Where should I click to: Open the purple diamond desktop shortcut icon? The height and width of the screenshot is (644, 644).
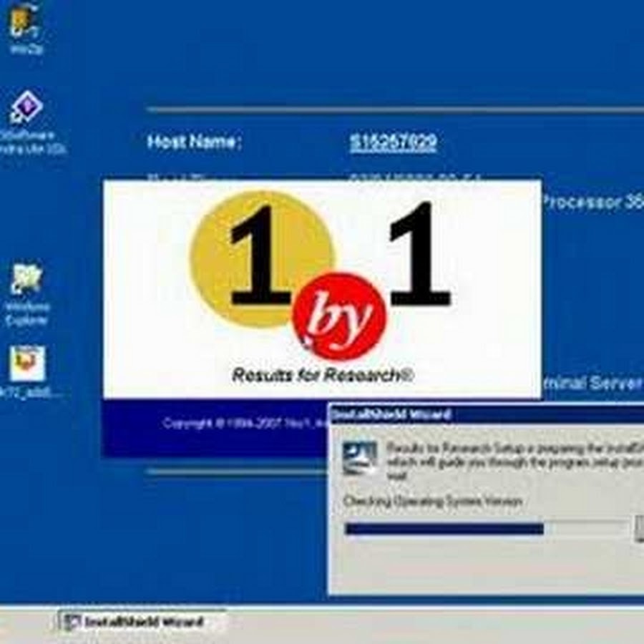[x=26, y=107]
